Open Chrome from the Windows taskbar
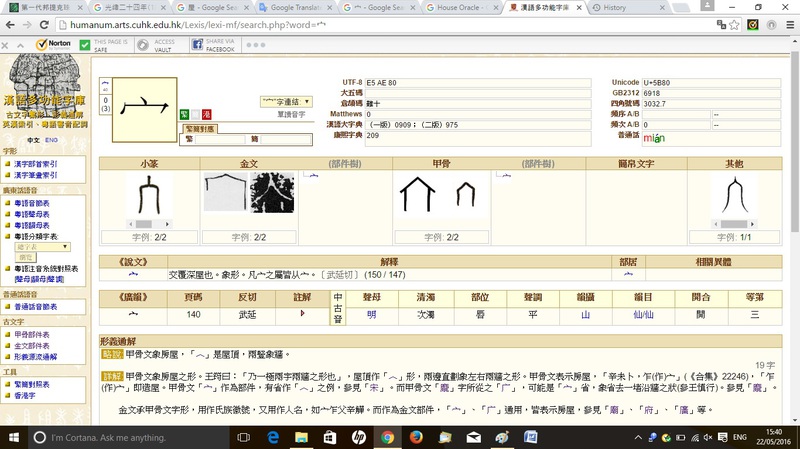 (x=387, y=438)
